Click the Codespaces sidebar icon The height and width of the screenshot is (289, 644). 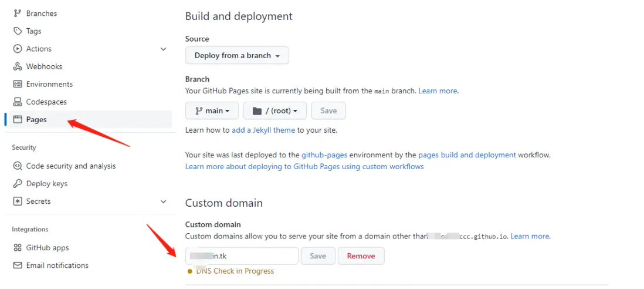(18, 102)
